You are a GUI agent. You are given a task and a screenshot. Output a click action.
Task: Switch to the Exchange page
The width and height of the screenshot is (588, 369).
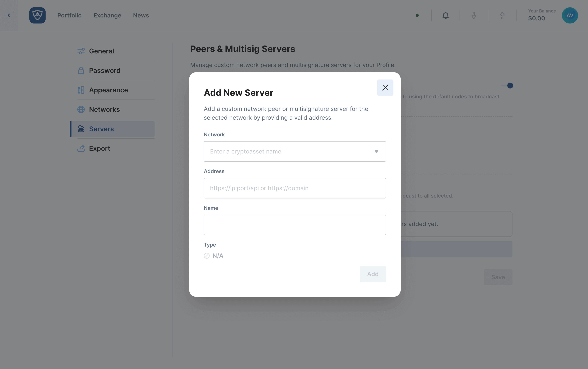pos(107,15)
